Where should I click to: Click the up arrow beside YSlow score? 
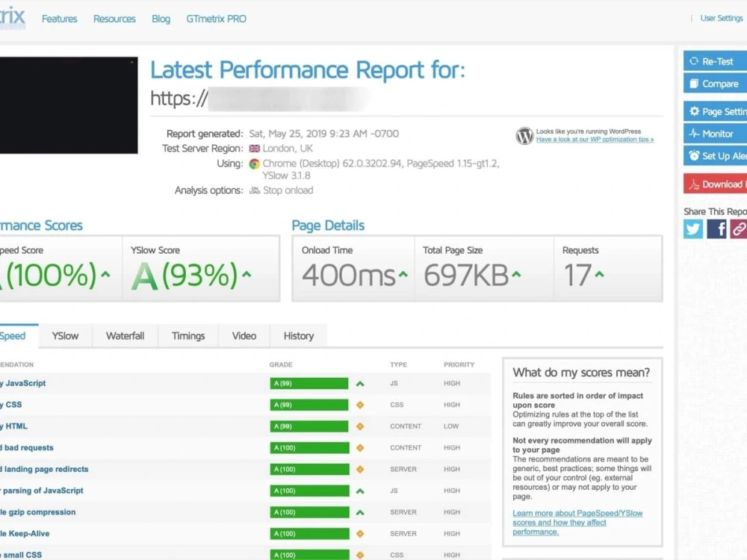pos(247,274)
